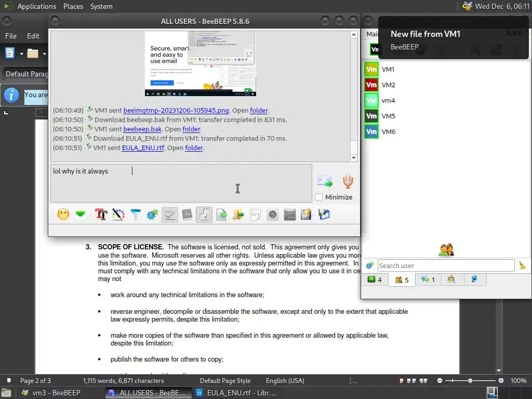Send the message with the envelope arrow icon
532x399 pixels.
click(325, 181)
